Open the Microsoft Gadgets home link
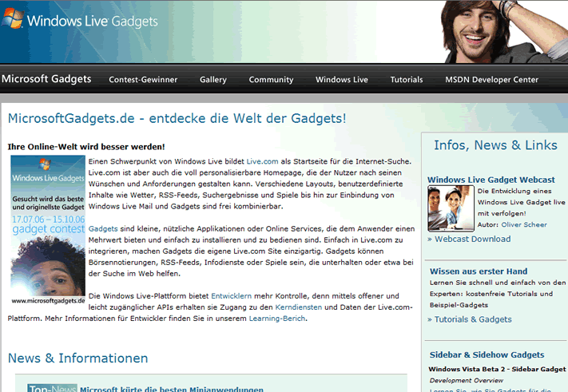568x392 pixels. [x=46, y=79]
